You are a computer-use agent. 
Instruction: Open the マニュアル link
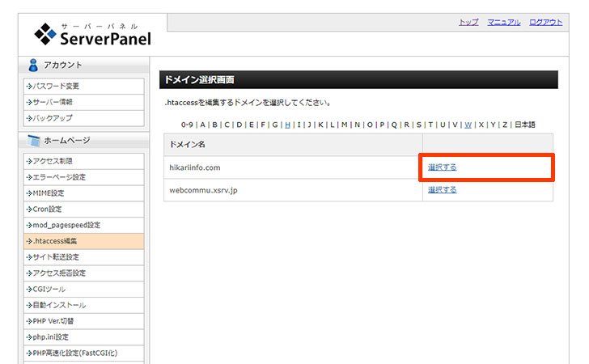pyautogui.click(x=504, y=22)
